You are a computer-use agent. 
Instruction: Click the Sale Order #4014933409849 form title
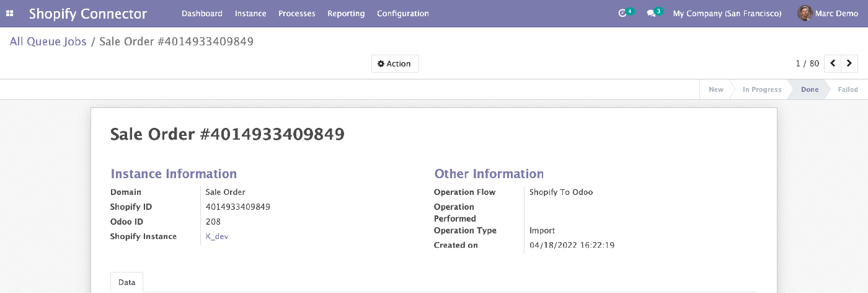click(x=228, y=134)
